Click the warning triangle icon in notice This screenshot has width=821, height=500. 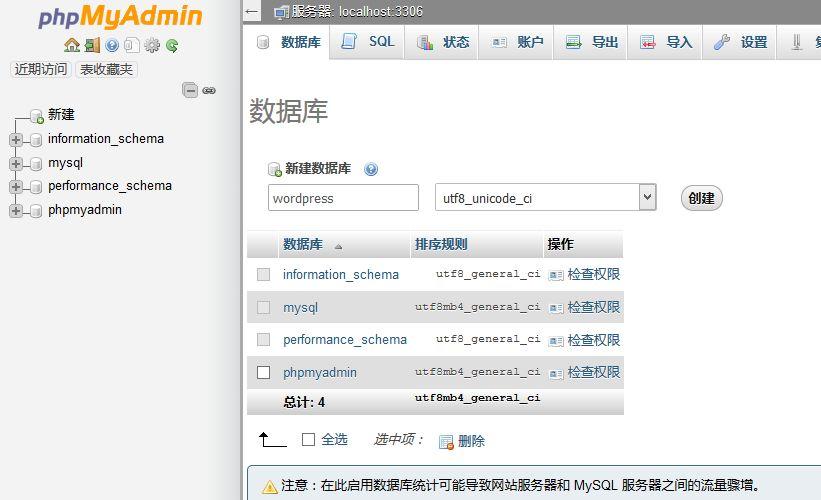pos(270,486)
